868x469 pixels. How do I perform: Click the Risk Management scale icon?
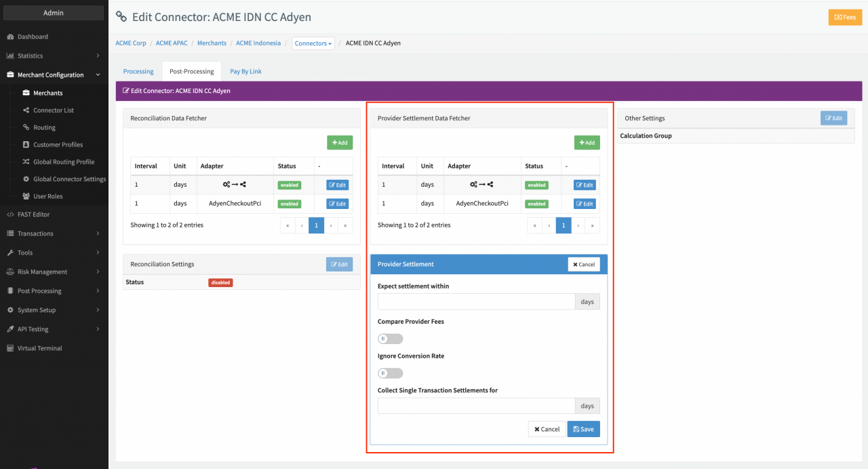[10, 272]
